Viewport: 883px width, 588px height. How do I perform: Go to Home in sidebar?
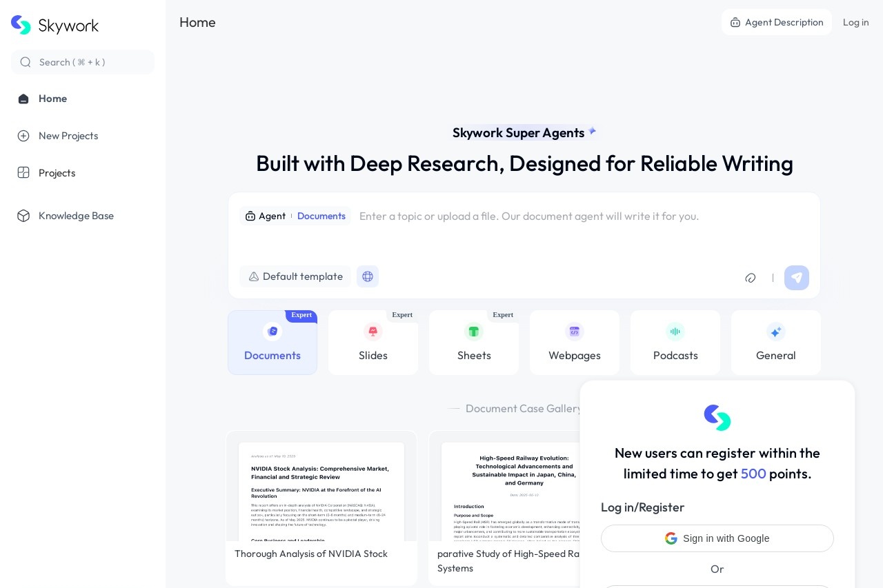tap(83, 99)
